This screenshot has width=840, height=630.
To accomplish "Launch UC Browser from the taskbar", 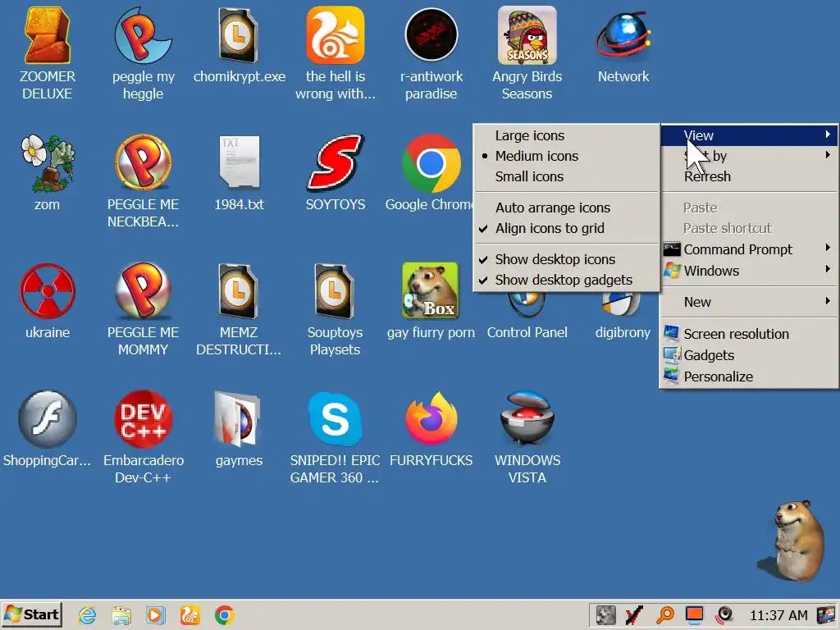I will tap(189, 615).
